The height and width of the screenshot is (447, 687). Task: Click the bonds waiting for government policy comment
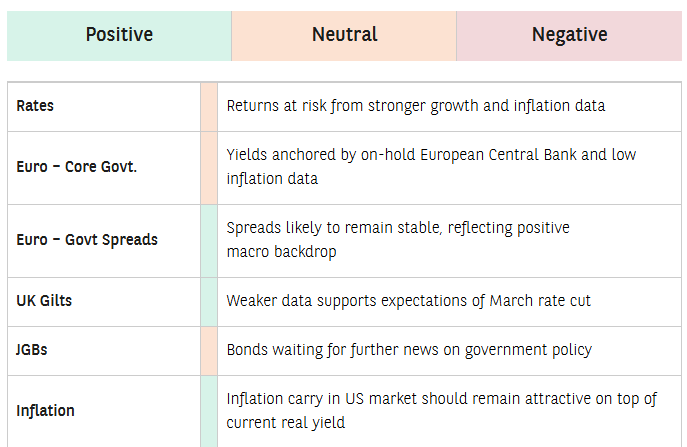click(x=409, y=350)
